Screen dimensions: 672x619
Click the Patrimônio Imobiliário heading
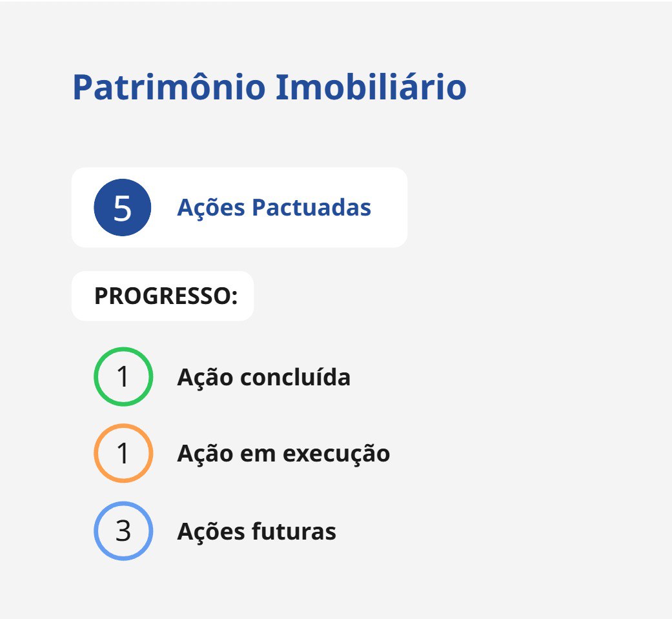tap(269, 87)
